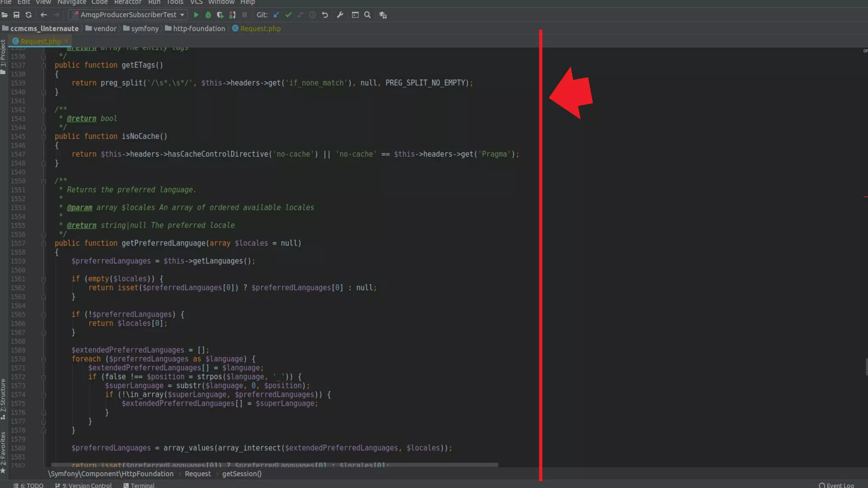
Task: Start debugging with the bug icon
Action: tap(208, 15)
